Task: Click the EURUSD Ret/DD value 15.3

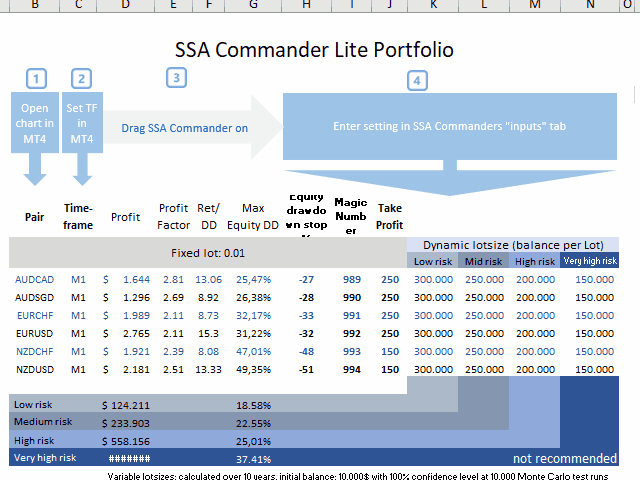Action: tap(209, 333)
